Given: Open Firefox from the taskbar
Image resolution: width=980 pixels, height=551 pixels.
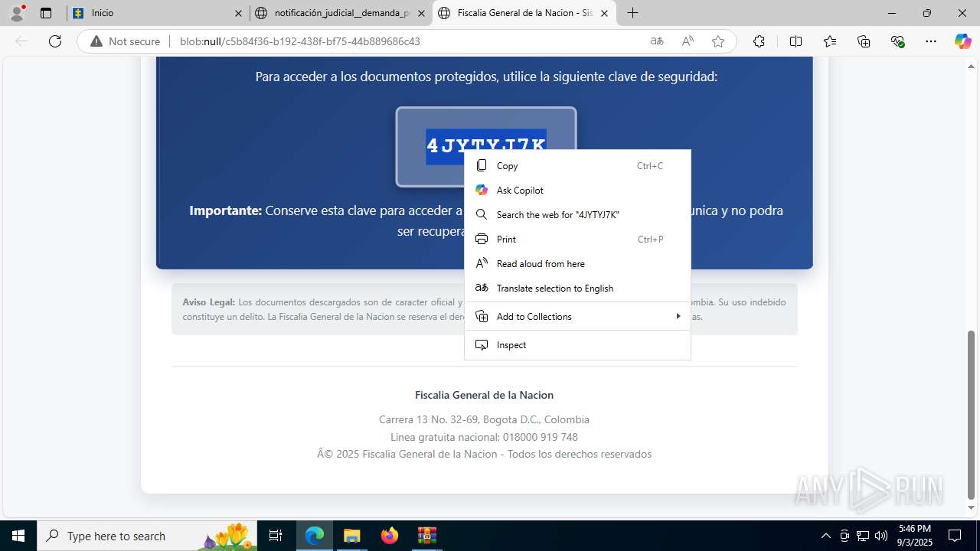Looking at the screenshot, I should [390, 536].
